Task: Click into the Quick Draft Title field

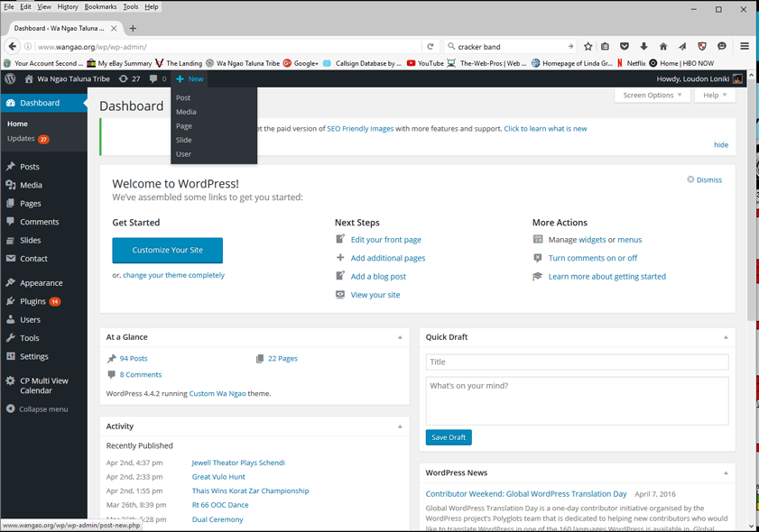Action: (x=577, y=362)
